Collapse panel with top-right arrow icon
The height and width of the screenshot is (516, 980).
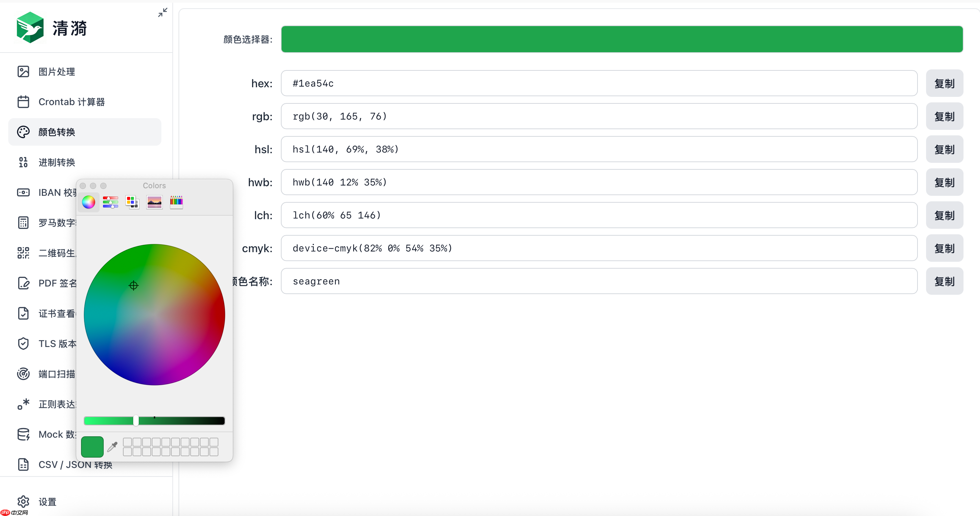(x=162, y=13)
